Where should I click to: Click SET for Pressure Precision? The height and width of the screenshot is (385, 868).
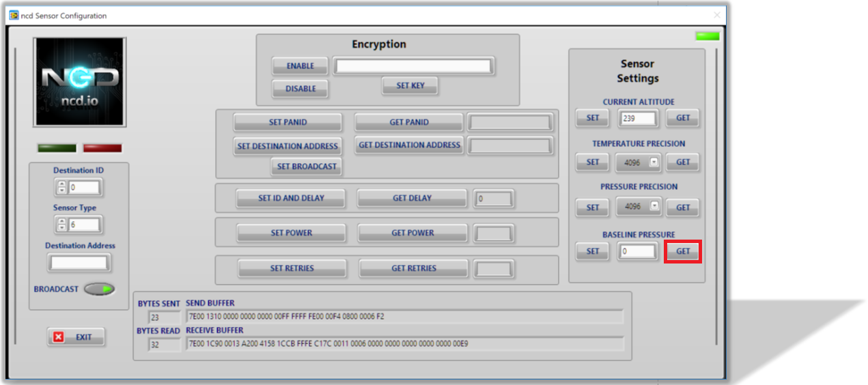coord(593,208)
